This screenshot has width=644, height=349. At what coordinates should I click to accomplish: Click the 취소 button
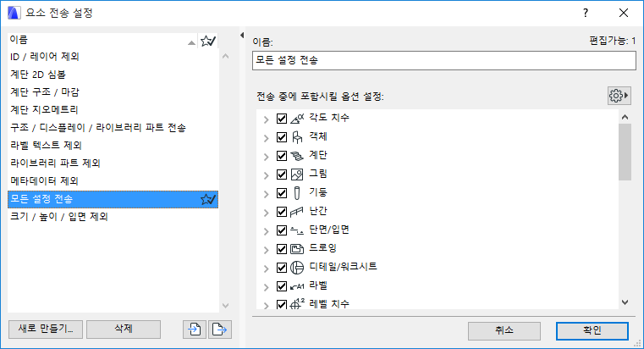[x=504, y=330]
